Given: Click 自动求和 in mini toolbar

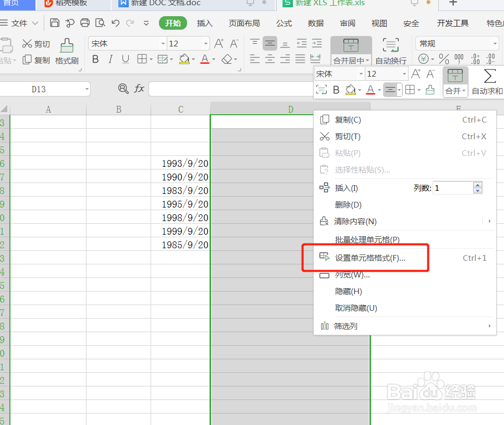Looking at the screenshot, I should [487, 82].
